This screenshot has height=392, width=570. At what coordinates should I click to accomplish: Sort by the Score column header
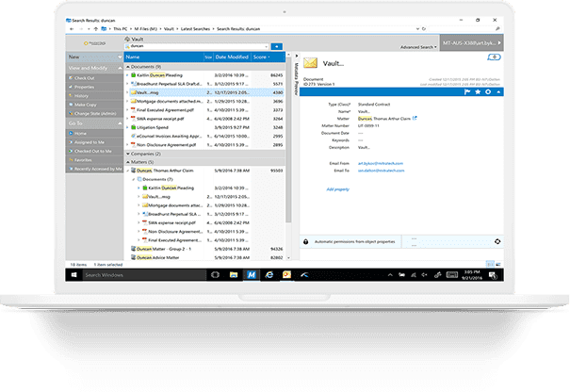[261, 57]
